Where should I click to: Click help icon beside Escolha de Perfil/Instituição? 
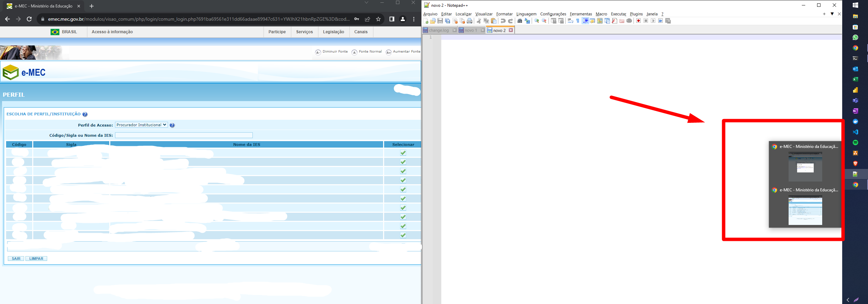85,114
